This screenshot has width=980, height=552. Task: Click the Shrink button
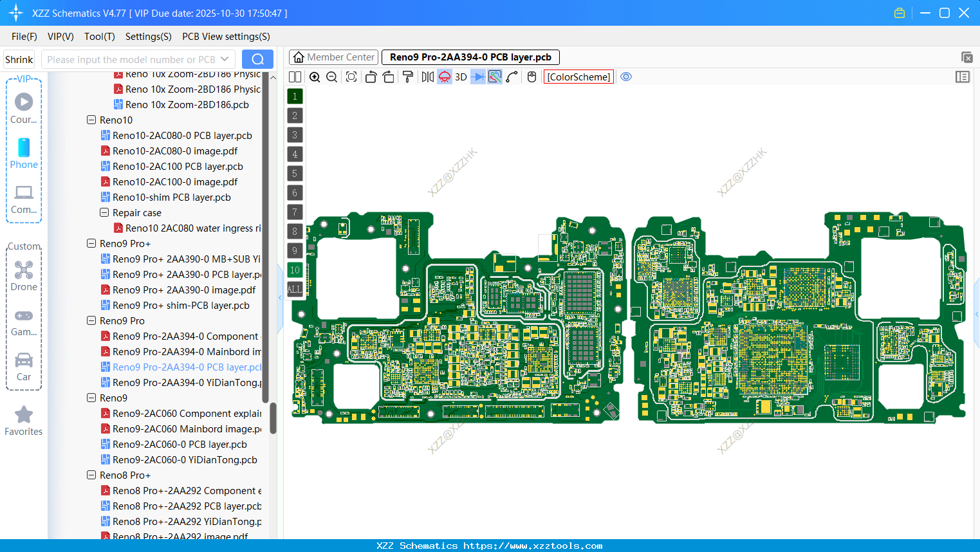[x=19, y=59]
